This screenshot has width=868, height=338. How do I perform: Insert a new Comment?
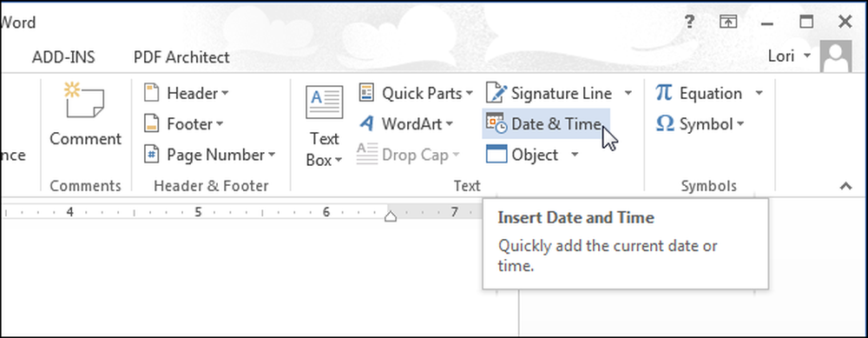(x=85, y=115)
